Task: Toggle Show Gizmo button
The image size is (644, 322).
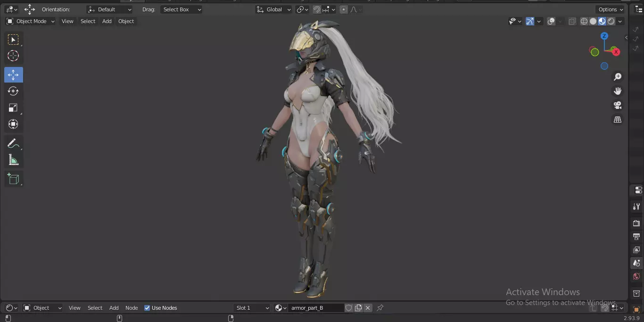Action: (530, 21)
